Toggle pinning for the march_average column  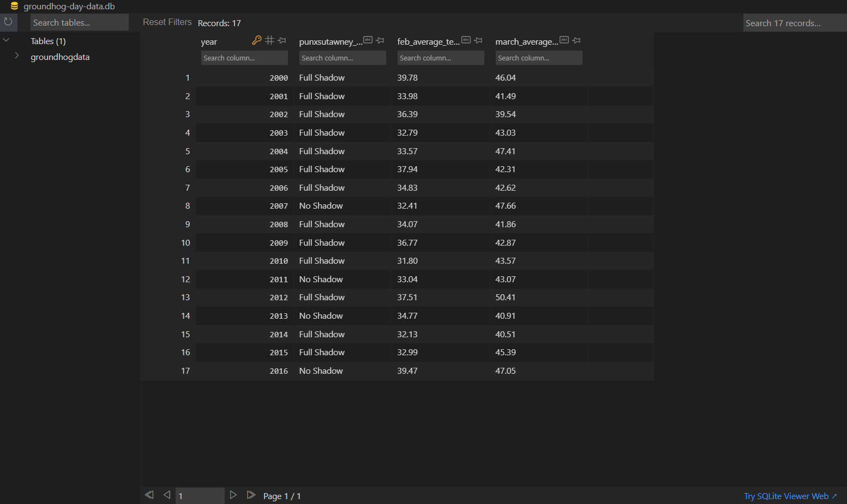[x=576, y=40]
